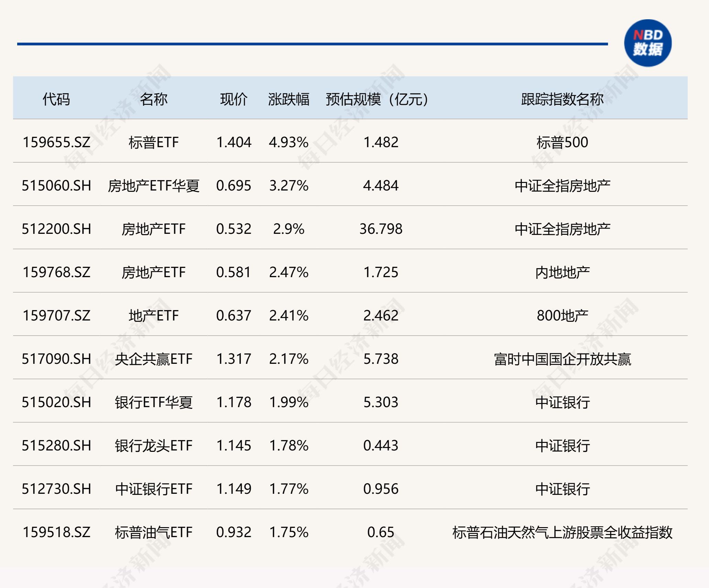Click scale value 1.725
The width and height of the screenshot is (709, 588).
click(x=381, y=272)
